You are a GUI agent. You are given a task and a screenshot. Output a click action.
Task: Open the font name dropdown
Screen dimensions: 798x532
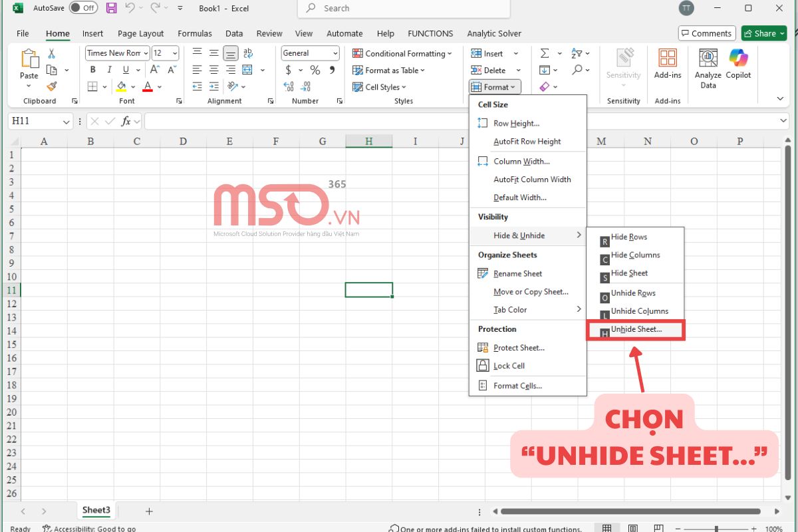coord(145,53)
